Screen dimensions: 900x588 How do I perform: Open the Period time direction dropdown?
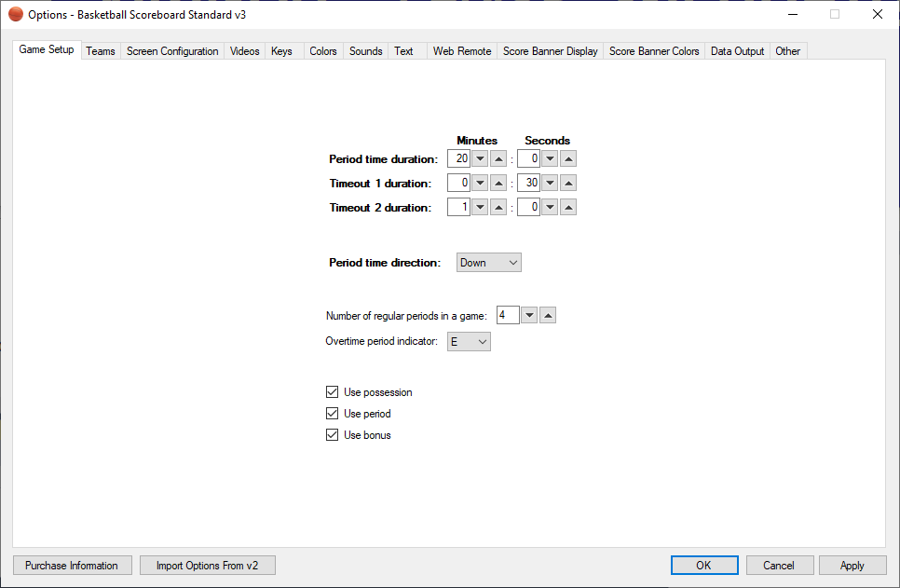488,263
